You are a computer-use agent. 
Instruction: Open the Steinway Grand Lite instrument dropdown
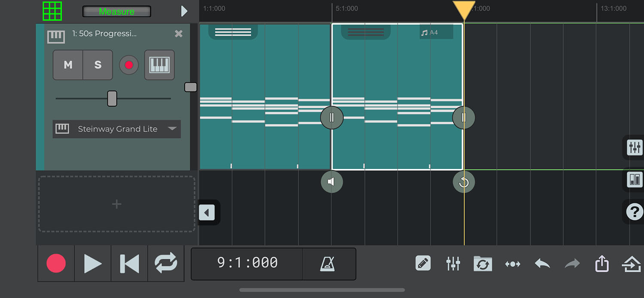(117, 129)
